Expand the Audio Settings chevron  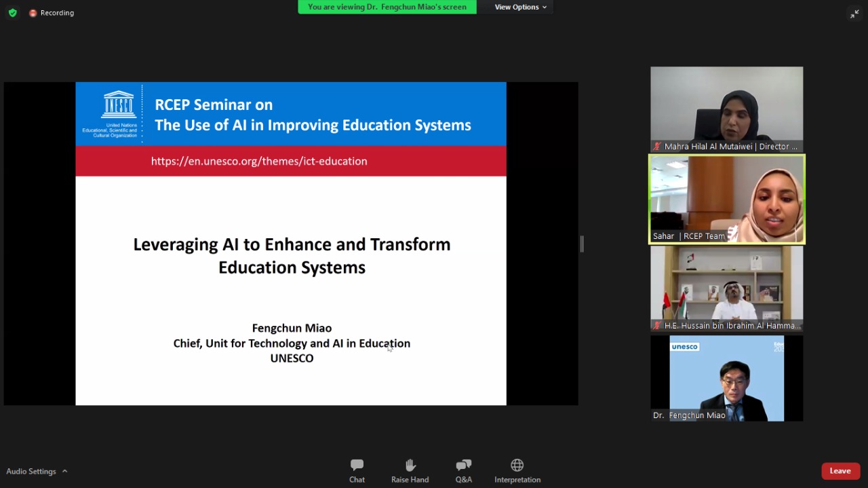tap(65, 471)
